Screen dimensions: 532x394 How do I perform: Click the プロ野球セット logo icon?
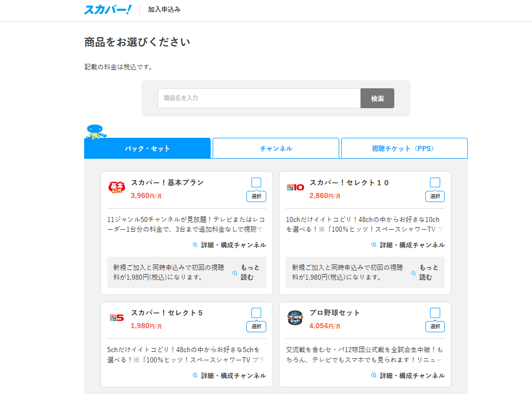[295, 317]
